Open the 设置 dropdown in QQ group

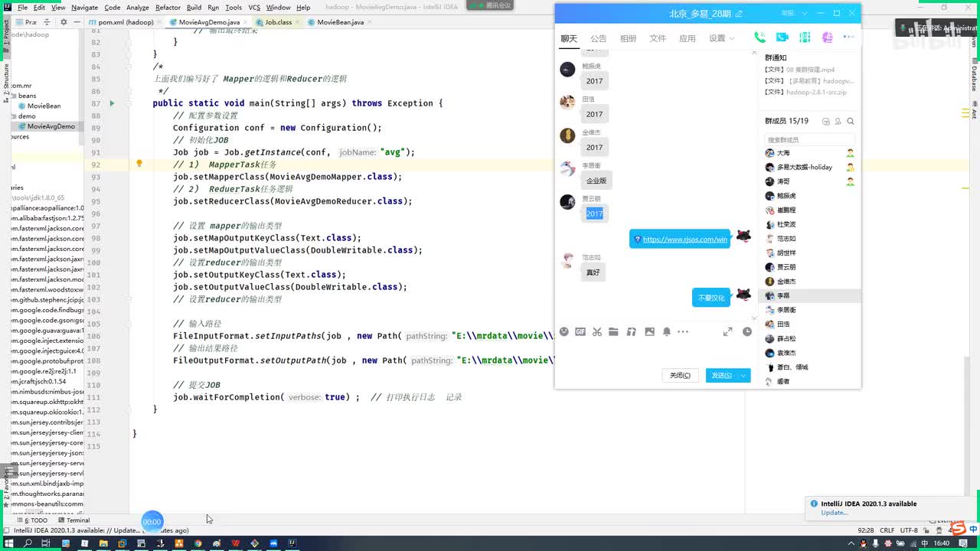(721, 38)
